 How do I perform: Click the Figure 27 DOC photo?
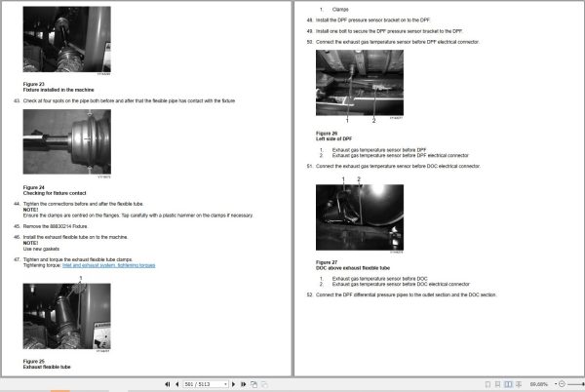[x=360, y=217]
